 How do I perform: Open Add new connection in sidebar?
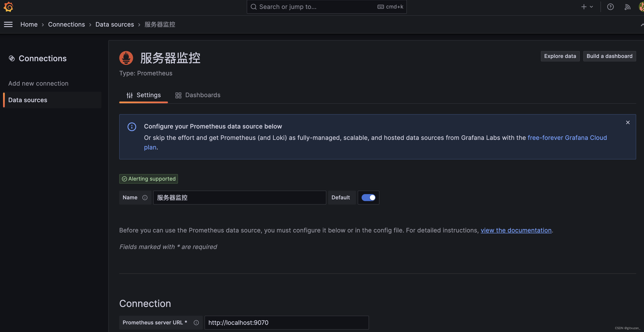tap(38, 83)
